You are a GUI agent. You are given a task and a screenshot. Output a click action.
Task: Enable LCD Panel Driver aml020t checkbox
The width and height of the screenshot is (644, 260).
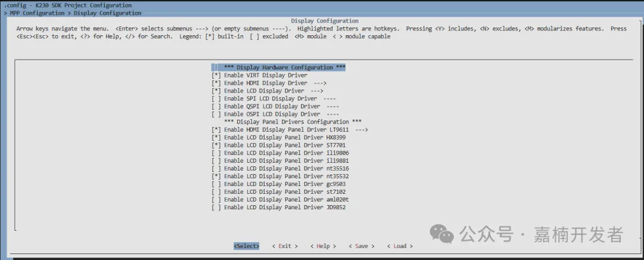tap(216, 200)
